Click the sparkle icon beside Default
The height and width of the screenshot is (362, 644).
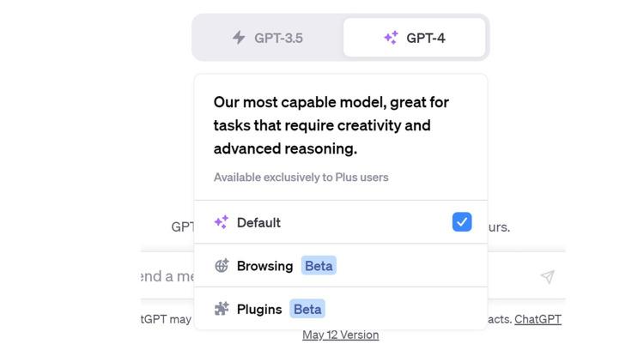point(221,222)
